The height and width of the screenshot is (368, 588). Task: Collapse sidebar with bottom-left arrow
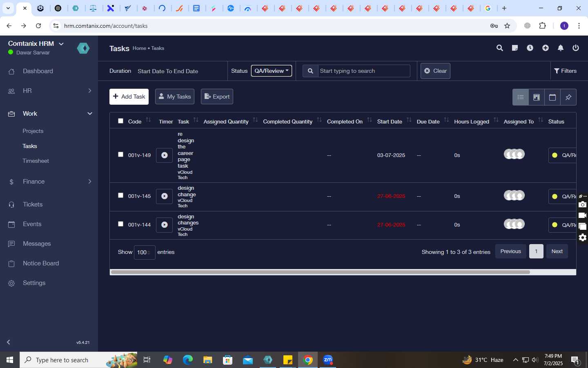click(9, 342)
